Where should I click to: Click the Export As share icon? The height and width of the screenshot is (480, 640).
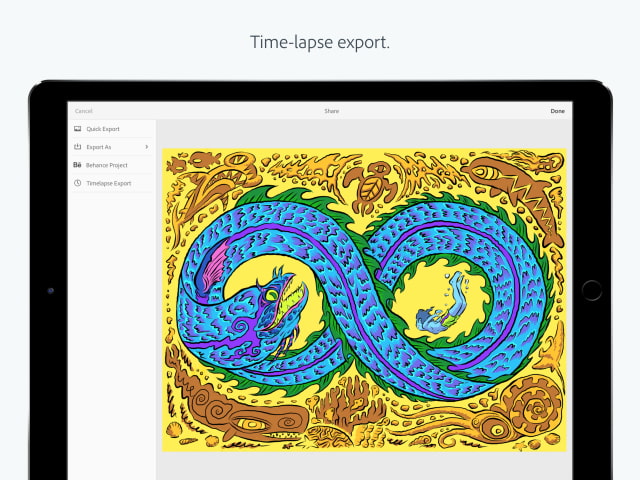click(77, 147)
